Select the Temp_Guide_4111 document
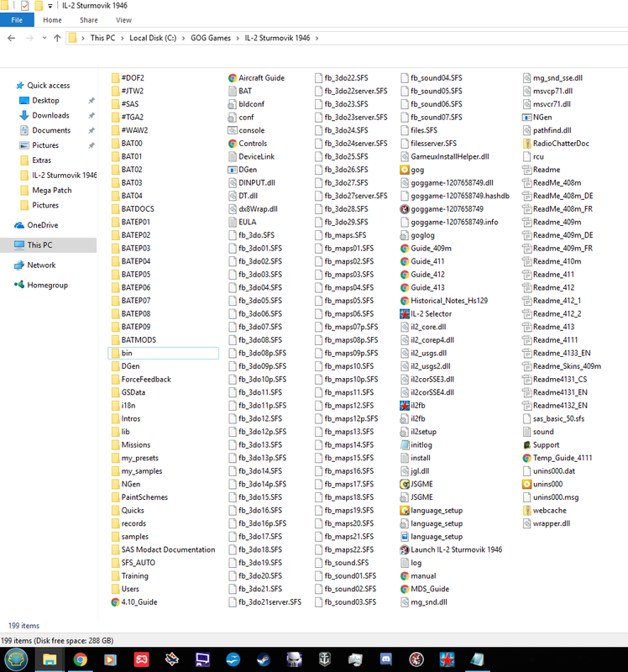This screenshot has width=628, height=672. [x=557, y=458]
